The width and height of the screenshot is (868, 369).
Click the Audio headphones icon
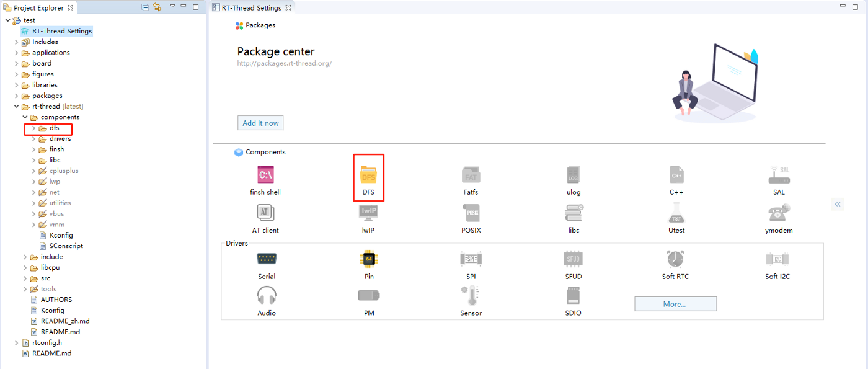[267, 295]
